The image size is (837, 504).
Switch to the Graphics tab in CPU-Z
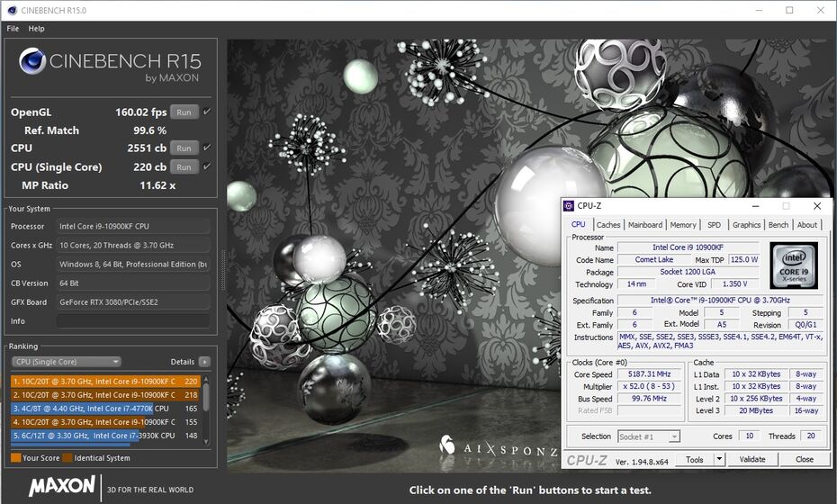[x=746, y=225]
